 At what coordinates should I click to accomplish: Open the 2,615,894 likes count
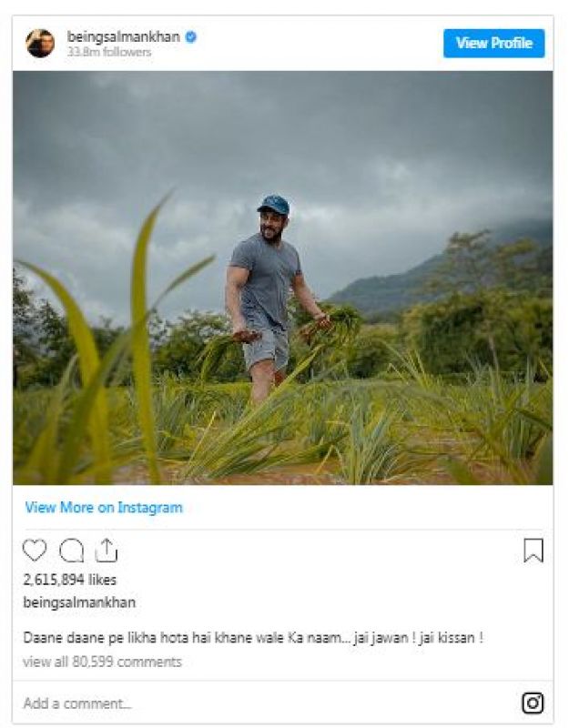(69, 580)
